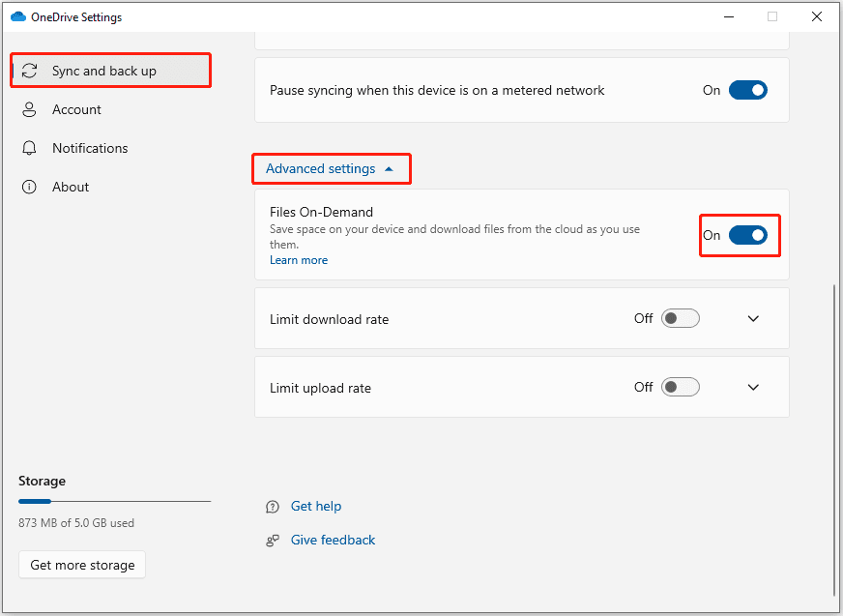
Task: Click the Get help question mark icon
Action: pyautogui.click(x=273, y=506)
